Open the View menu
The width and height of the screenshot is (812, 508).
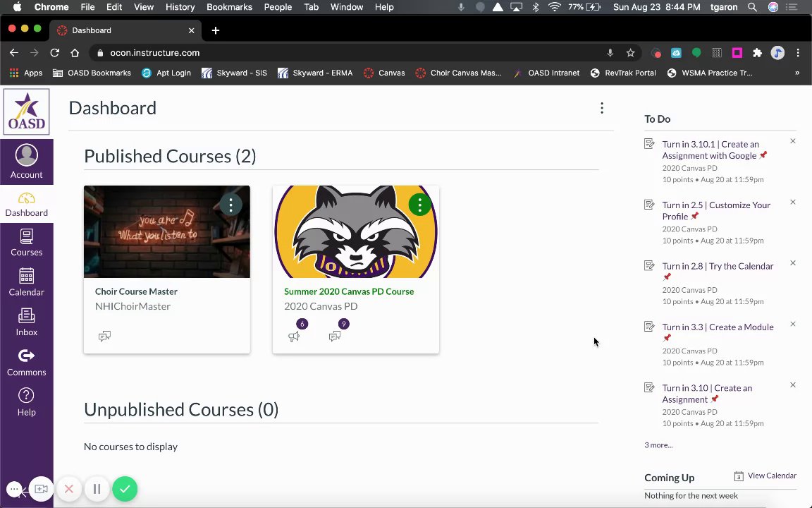[x=144, y=7]
